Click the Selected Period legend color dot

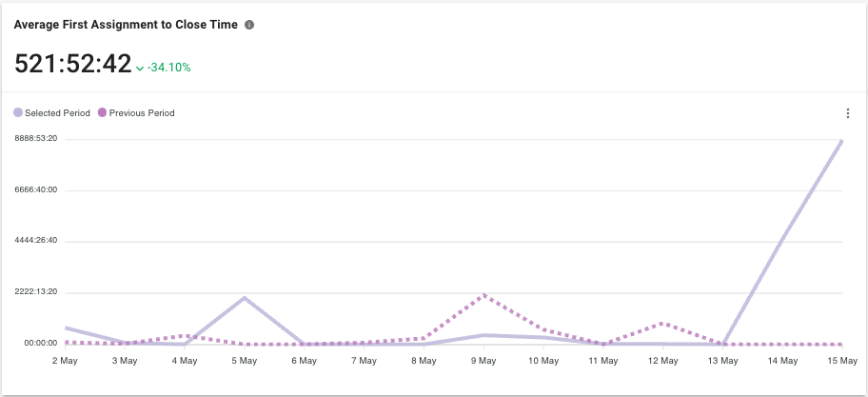tap(18, 113)
